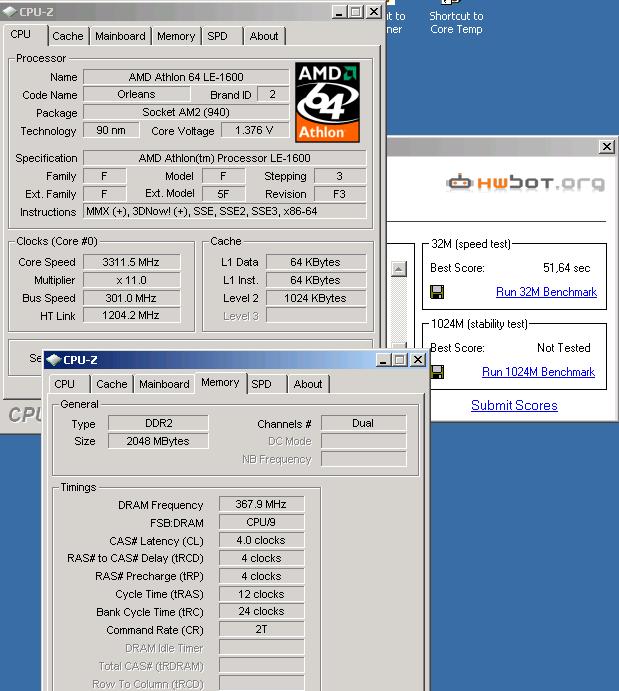The image size is (619, 691).
Task: Click the Ext. Model value 5F
Action: click(223, 194)
